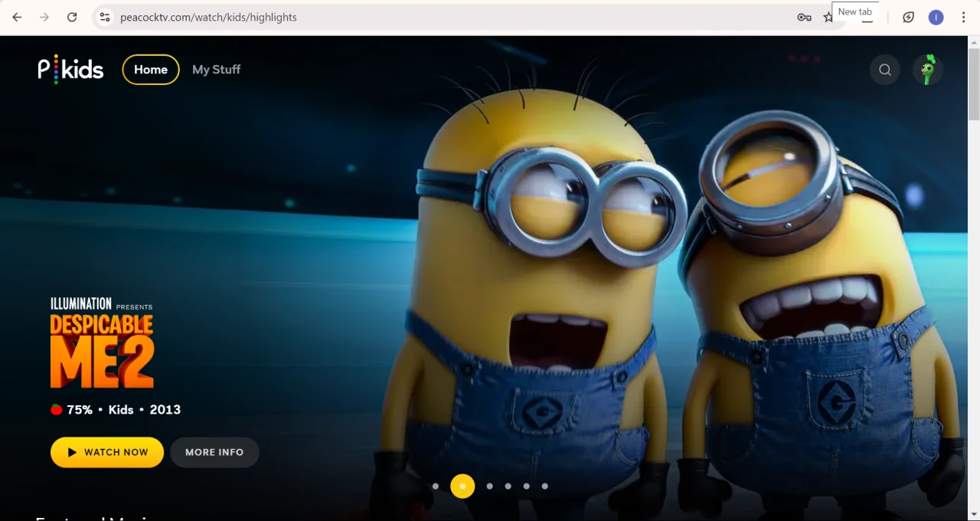Open the saved passwords key icon
This screenshot has height=521, width=980.
pyautogui.click(x=804, y=17)
